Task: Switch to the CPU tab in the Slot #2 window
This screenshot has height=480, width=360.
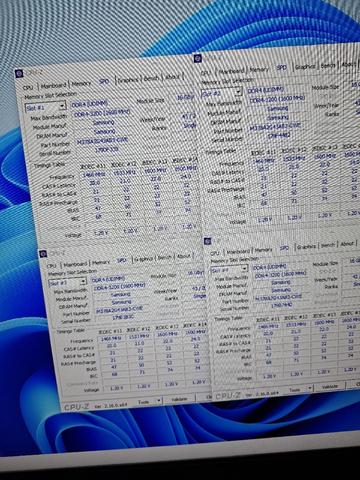Action: pyautogui.click(x=206, y=72)
